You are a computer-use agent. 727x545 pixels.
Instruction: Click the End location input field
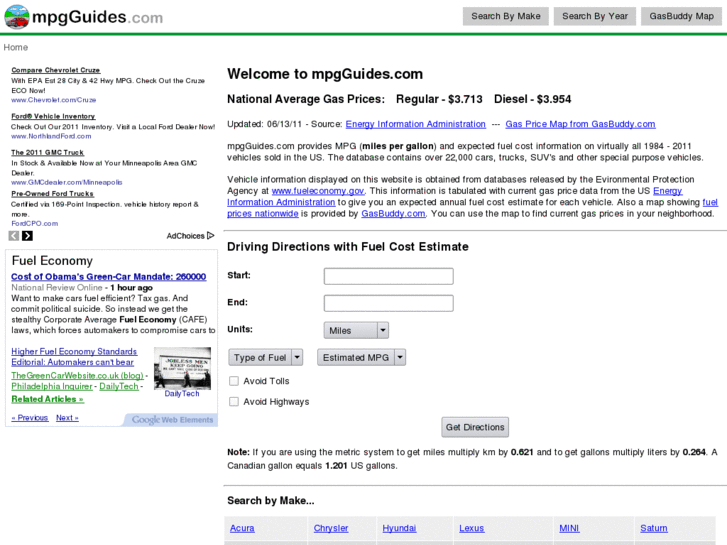389,303
